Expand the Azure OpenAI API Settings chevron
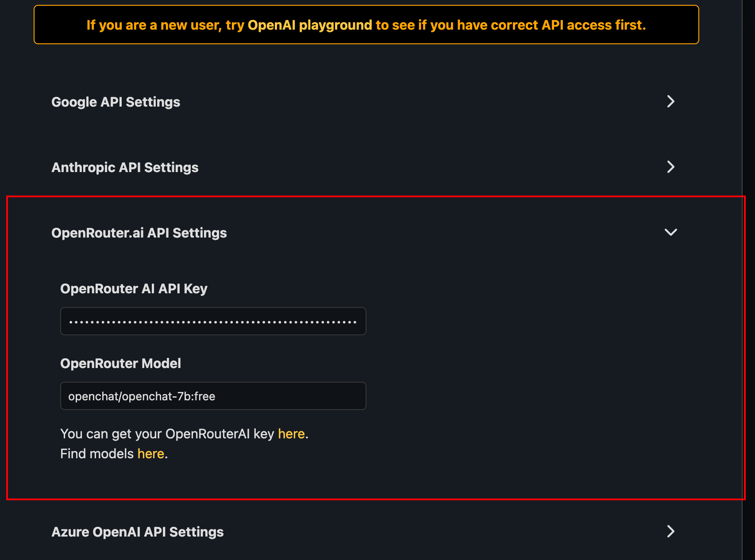 pos(670,532)
